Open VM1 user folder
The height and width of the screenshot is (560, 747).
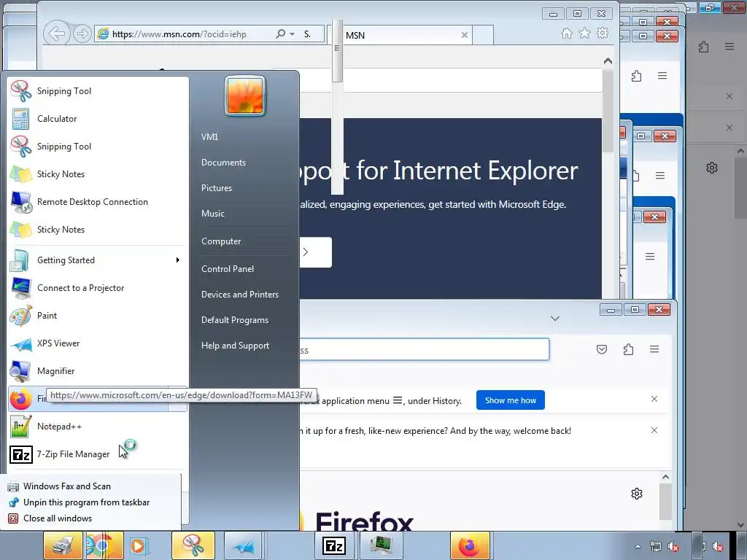209,136
